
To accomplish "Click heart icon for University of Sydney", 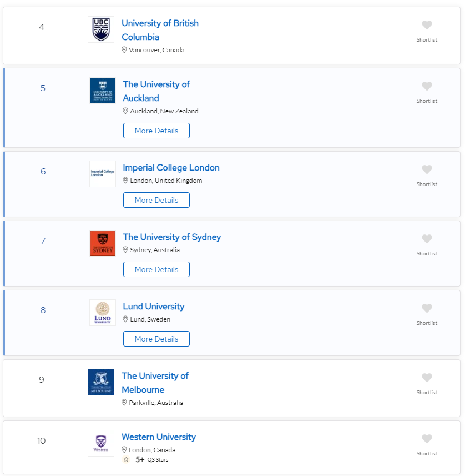I will pyautogui.click(x=427, y=239).
